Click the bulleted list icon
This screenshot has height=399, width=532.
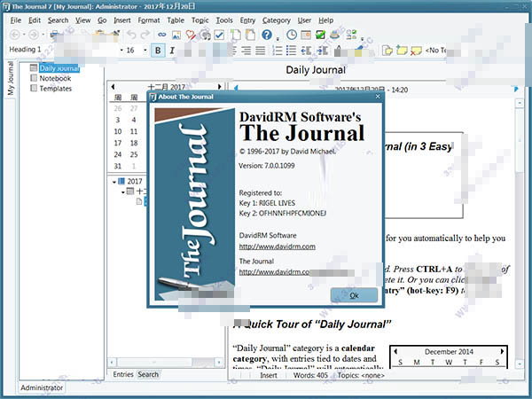[x=291, y=51]
